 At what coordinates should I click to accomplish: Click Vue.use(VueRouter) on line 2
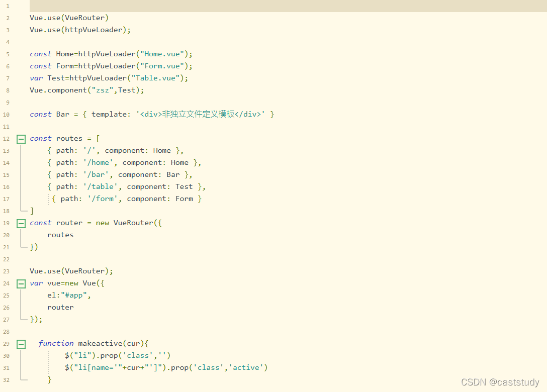tap(69, 18)
